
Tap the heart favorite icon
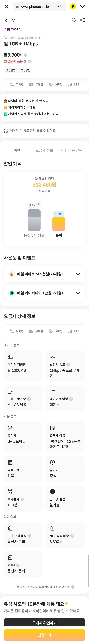click(x=74, y=20)
